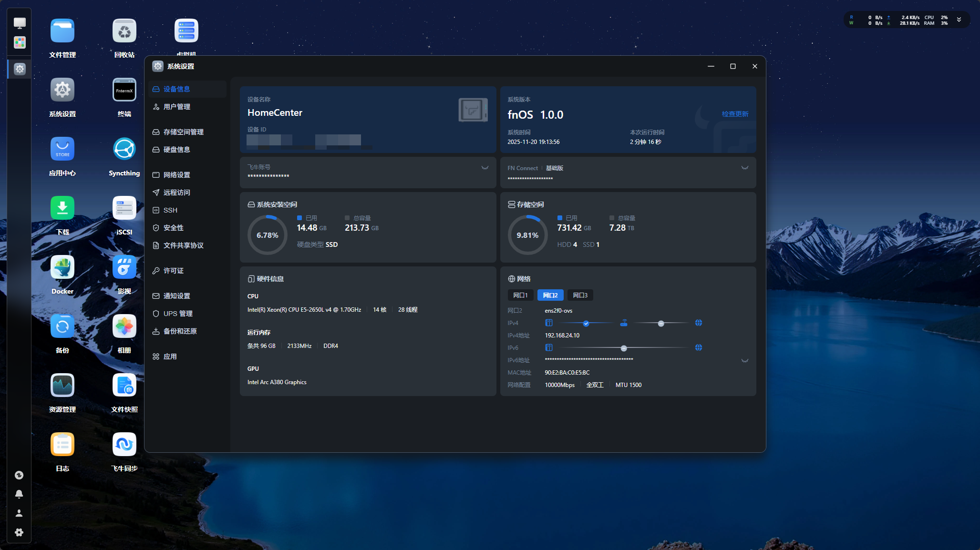This screenshot has height=550, width=980.
Task: Expand the top-right system monitor widget
Action: 959,20
